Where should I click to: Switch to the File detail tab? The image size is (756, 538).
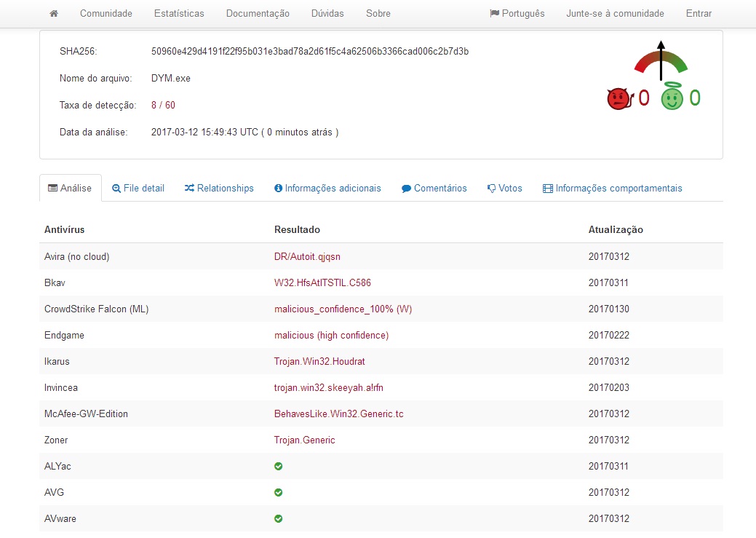click(138, 188)
